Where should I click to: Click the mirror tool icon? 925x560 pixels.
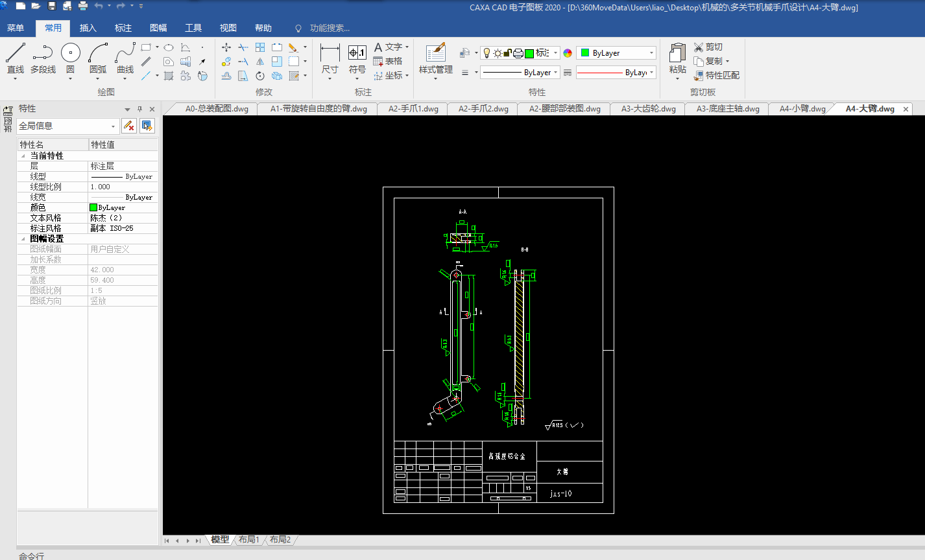click(259, 62)
